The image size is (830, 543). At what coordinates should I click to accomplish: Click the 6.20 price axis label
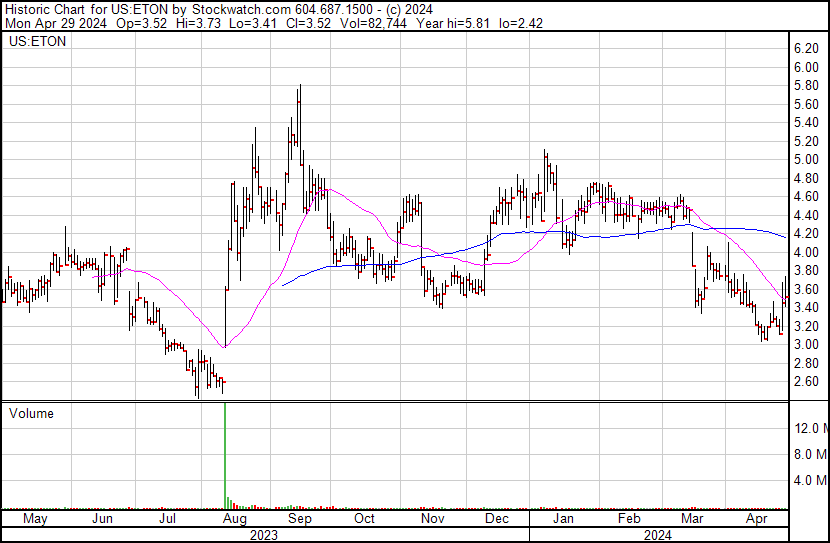(806, 49)
